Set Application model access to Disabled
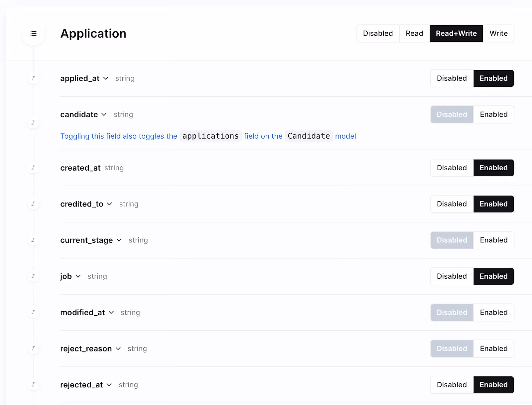This screenshot has height=405, width=532. click(x=378, y=34)
